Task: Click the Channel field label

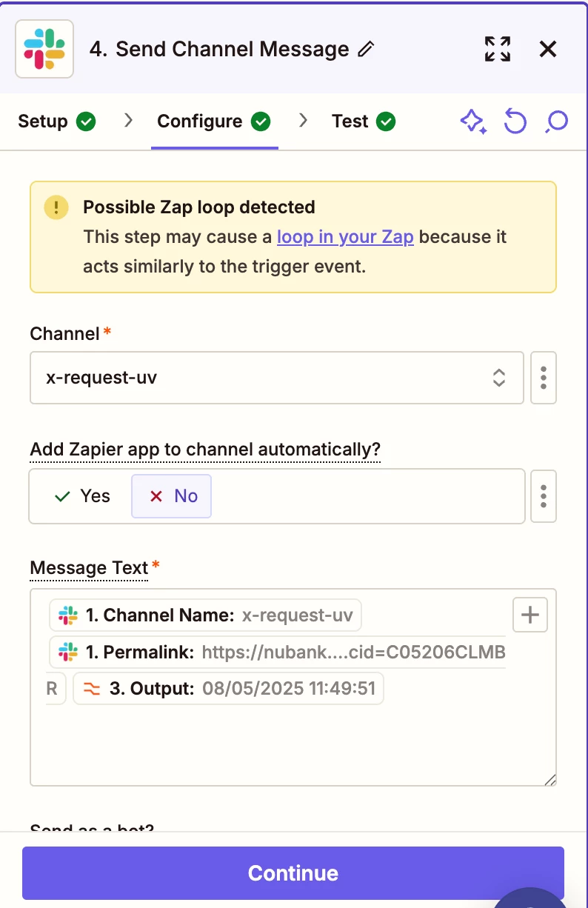Action: 65,334
